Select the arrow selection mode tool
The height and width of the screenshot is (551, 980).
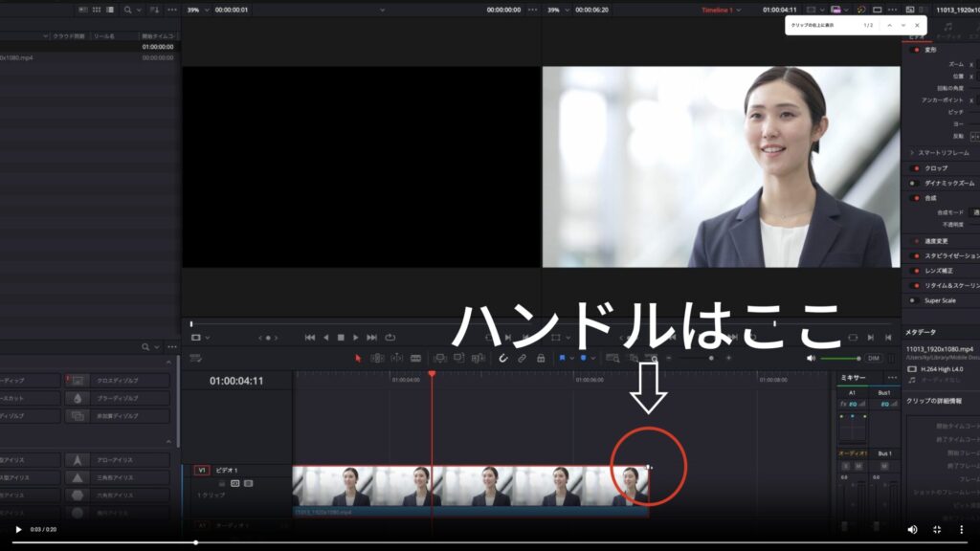click(358, 359)
